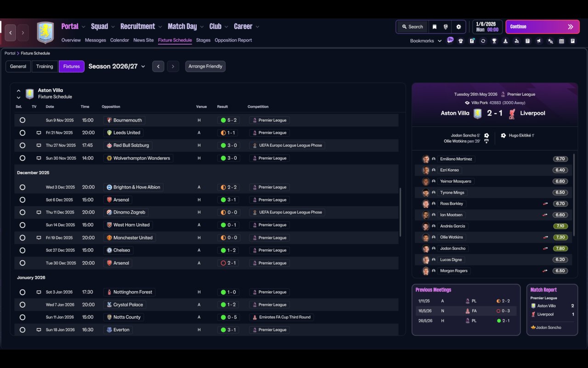The image size is (588, 368).
Task: Open the messages shortcut with 9+ badge
Action: [x=450, y=40]
